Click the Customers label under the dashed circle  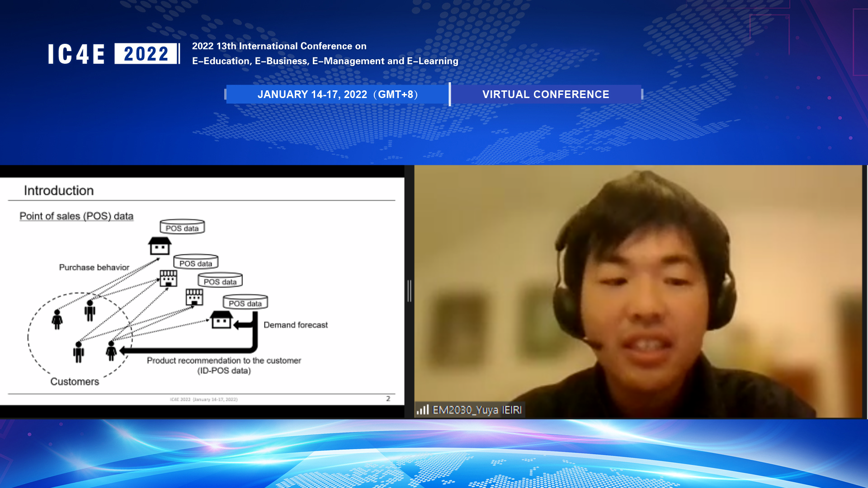coord(75,382)
